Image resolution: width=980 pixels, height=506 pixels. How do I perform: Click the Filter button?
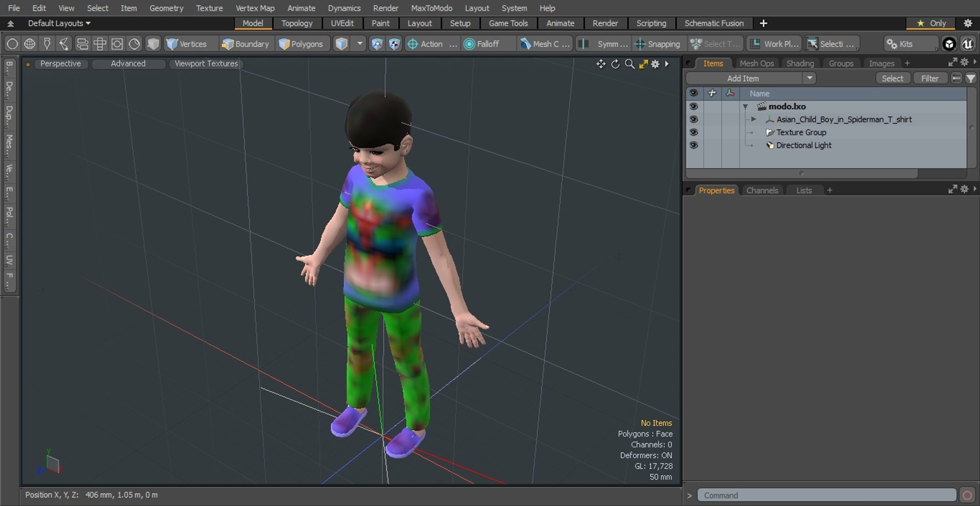point(929,78)
